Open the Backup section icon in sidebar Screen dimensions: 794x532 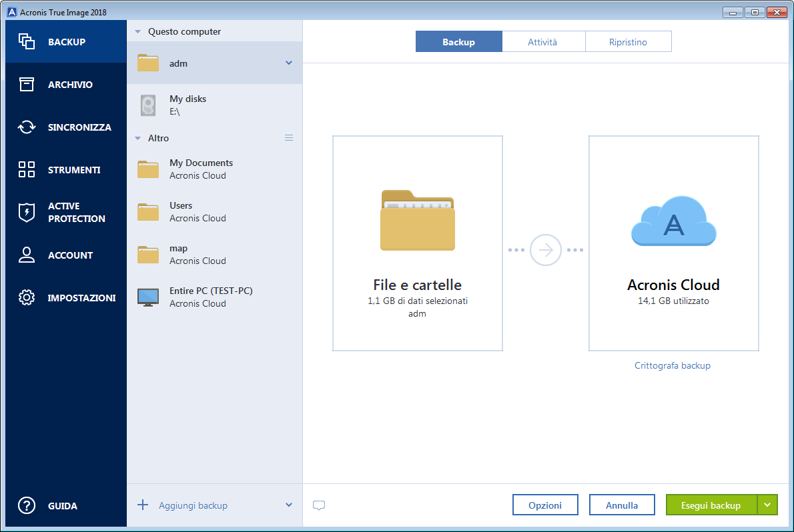tap(26, 41)
